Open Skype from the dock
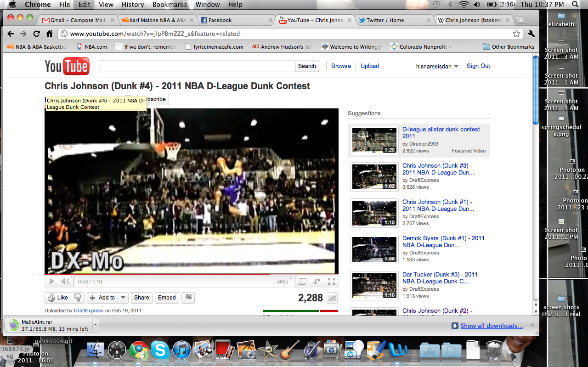The height and width of the screenshot is (367, 588). [160, 350]
